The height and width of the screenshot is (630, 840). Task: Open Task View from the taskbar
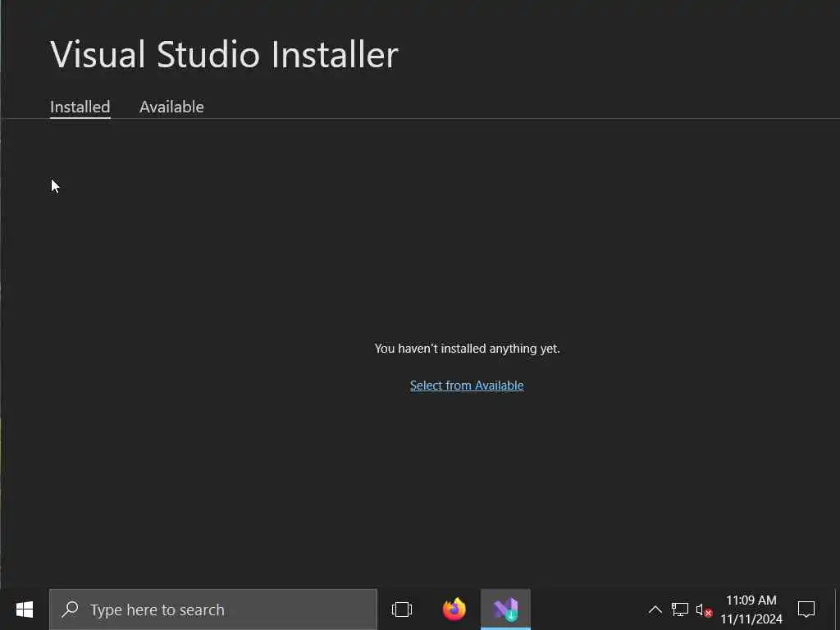pyautogui.click(x=402, y=609)
